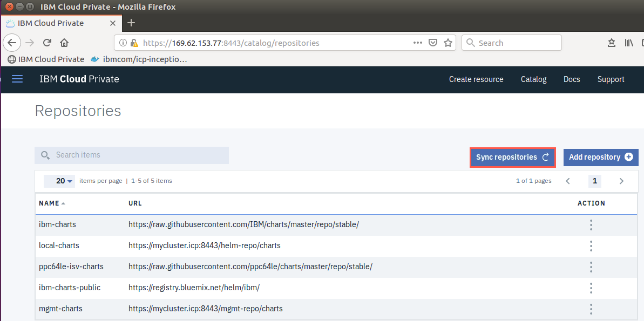Open the hamburger navigation menu
Screen dimensions: 644x321
17,79
